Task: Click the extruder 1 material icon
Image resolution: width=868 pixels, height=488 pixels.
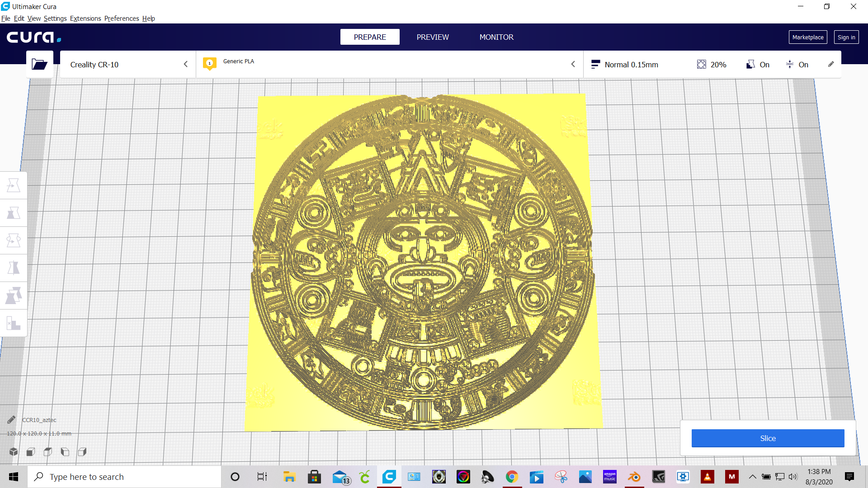Action: (209, 64)
